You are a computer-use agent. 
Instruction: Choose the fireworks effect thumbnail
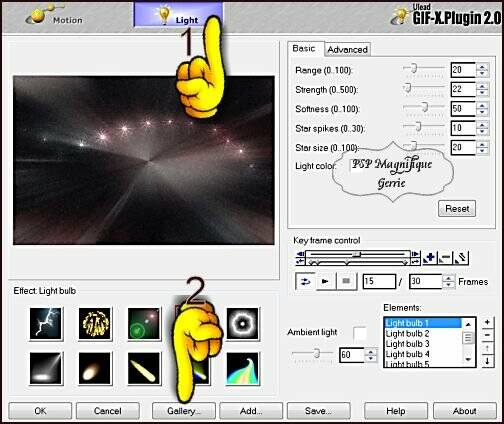click(x=95, y=324)
